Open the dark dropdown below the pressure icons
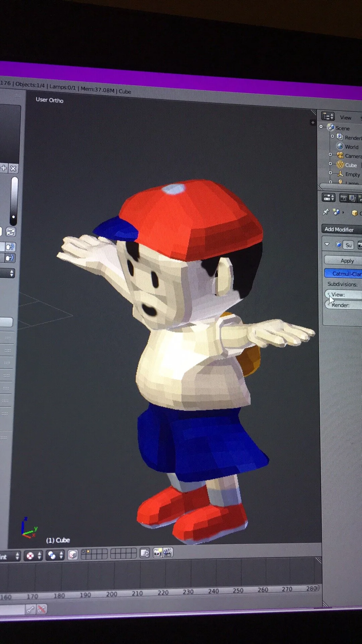Viewport: 362px width, 644px height. pos(7,273)
